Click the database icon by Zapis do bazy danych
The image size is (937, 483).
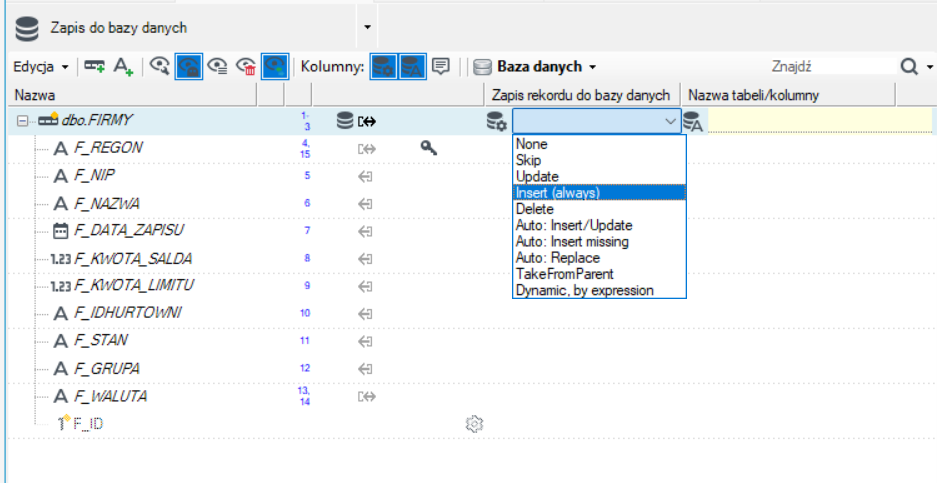point(27,29)
